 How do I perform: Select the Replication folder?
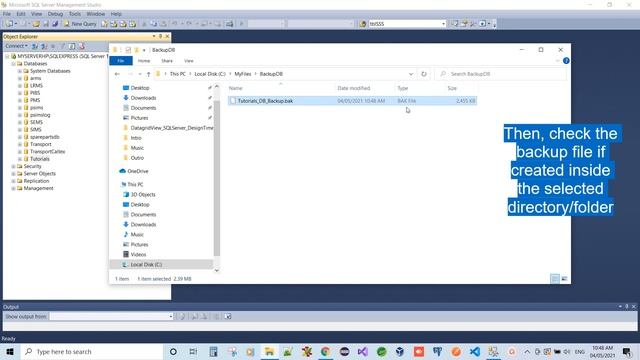pyautogui.click(x=36, y=181)
